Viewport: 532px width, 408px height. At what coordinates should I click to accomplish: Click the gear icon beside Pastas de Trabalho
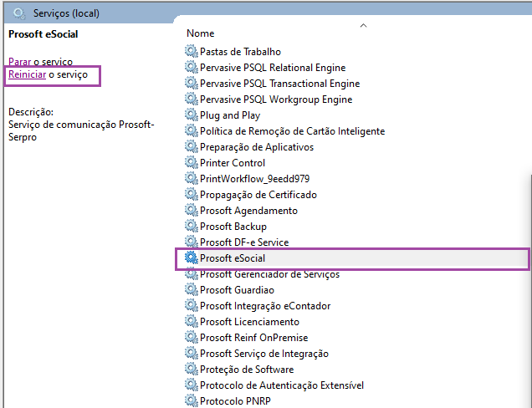(x=192, y=52)
